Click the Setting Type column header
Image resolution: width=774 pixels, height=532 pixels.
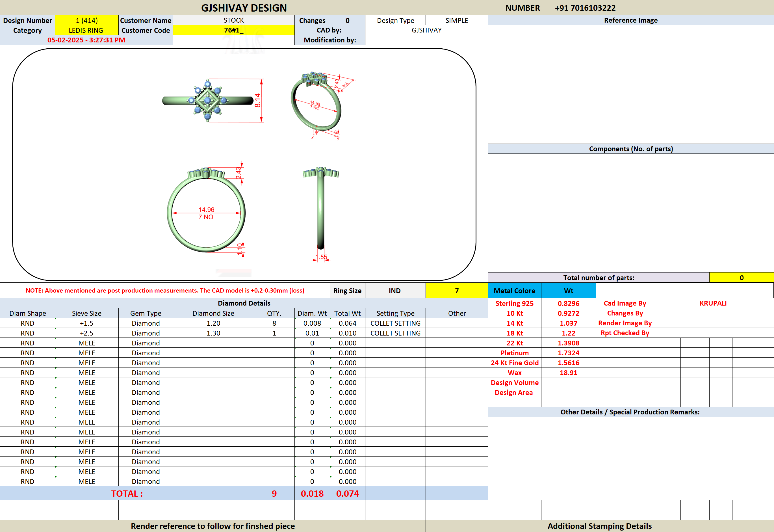coord(396,313)
